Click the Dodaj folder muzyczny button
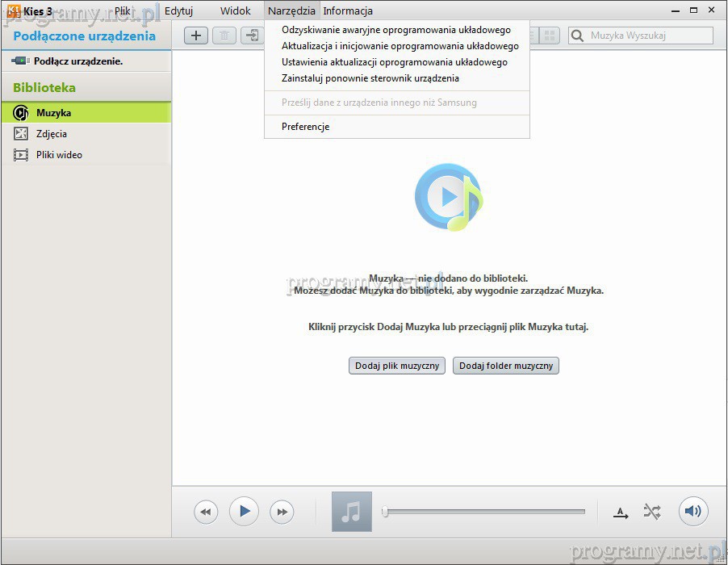This screenshot has height=565, width=728. [506, 366]
